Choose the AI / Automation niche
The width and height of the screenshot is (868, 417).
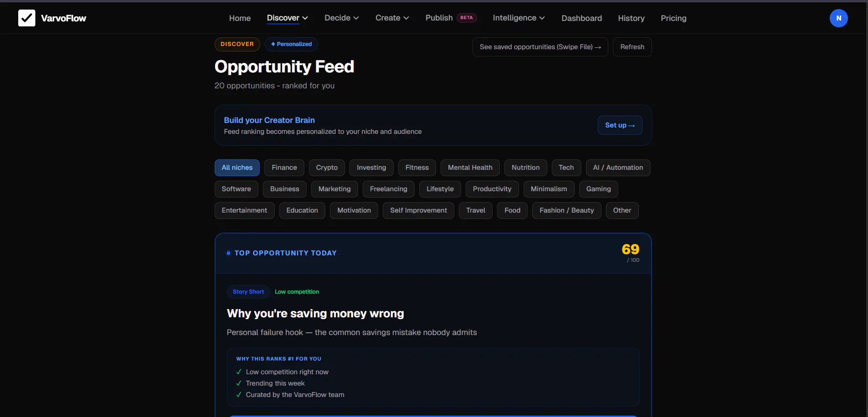coord(618,168)
